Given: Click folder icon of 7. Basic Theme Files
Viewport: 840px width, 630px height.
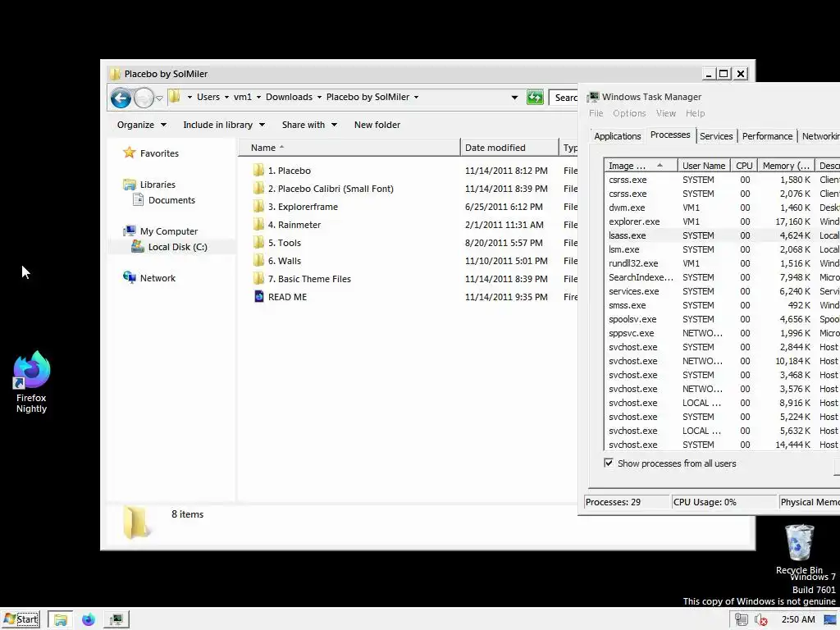Looking at the screenshot, I should tap(258, 279).
